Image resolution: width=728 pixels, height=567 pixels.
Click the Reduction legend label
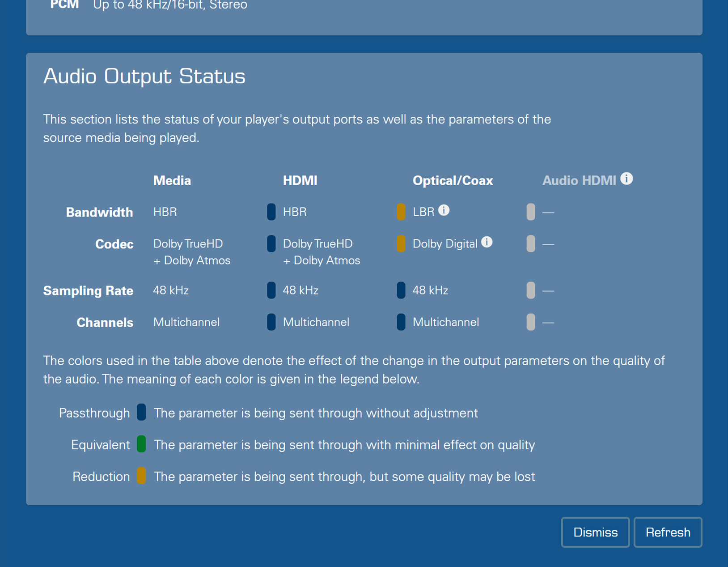point(101,476)
